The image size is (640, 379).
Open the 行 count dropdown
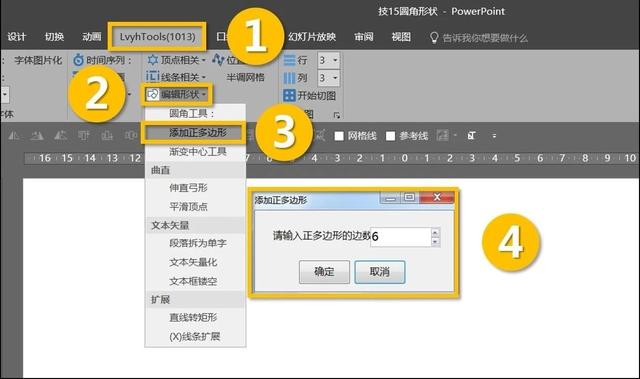coord(335,60)
